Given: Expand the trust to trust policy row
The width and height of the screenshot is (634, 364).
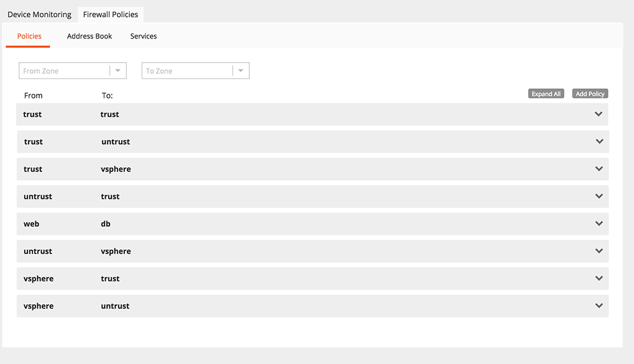Looking at the screenshot, I should 599,114.
